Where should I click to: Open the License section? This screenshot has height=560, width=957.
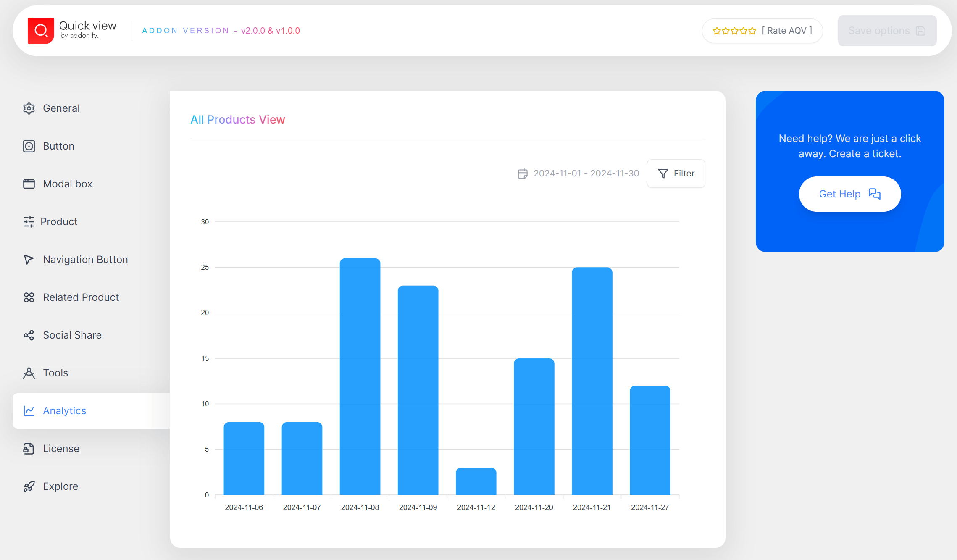point(61,449)
